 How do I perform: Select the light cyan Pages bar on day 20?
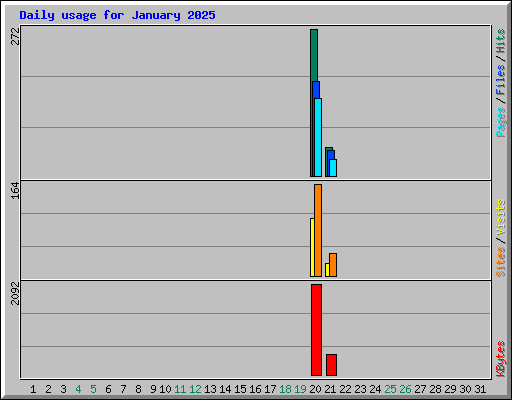tap(318, 137)
